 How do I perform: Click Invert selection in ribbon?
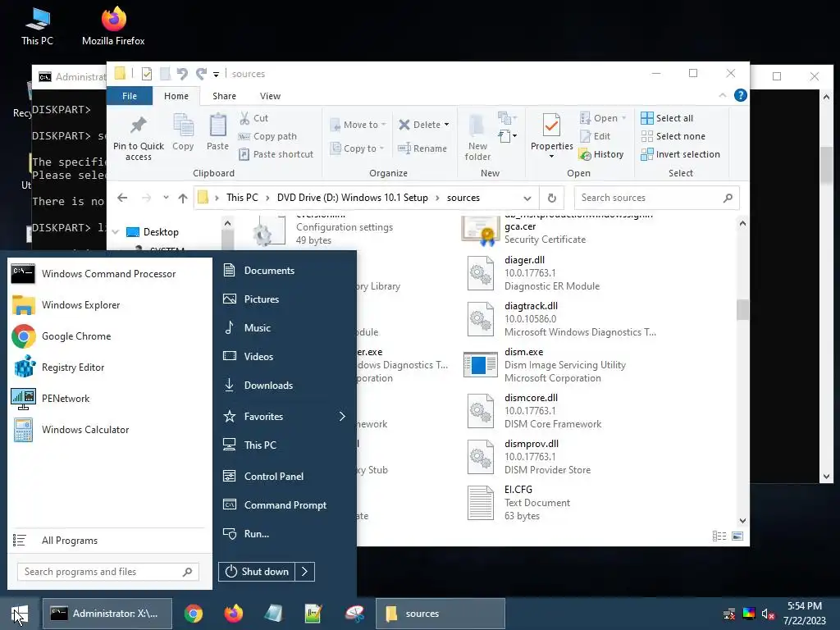[680, 154]
